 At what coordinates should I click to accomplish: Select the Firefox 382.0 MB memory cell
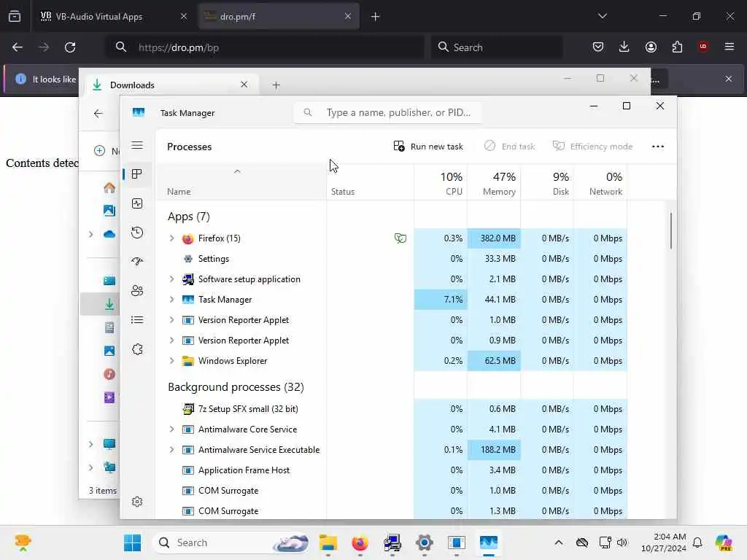coord(494,238)
